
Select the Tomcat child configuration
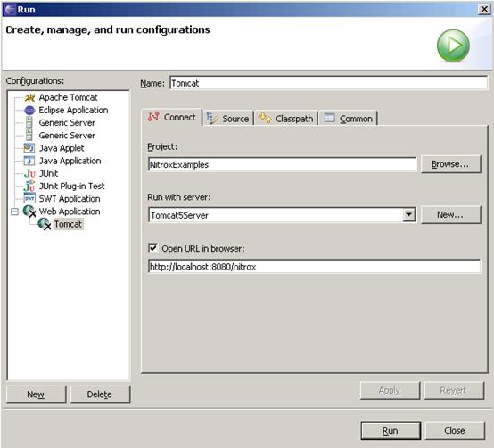68,224
